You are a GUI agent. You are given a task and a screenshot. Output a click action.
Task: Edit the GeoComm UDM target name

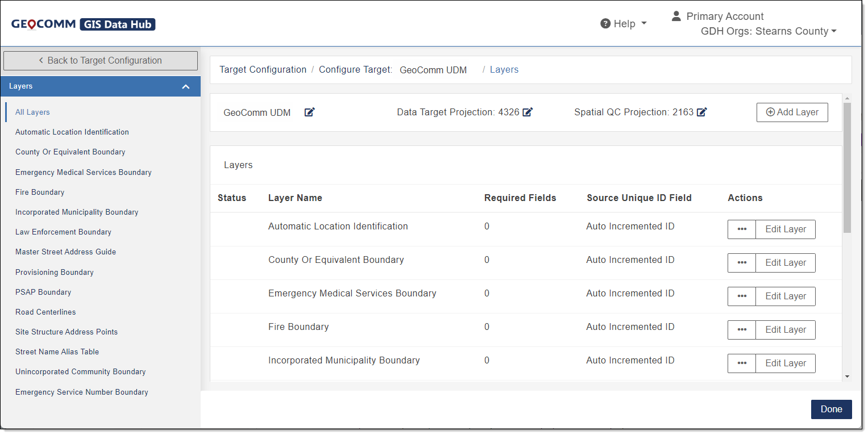click(309, 112)
